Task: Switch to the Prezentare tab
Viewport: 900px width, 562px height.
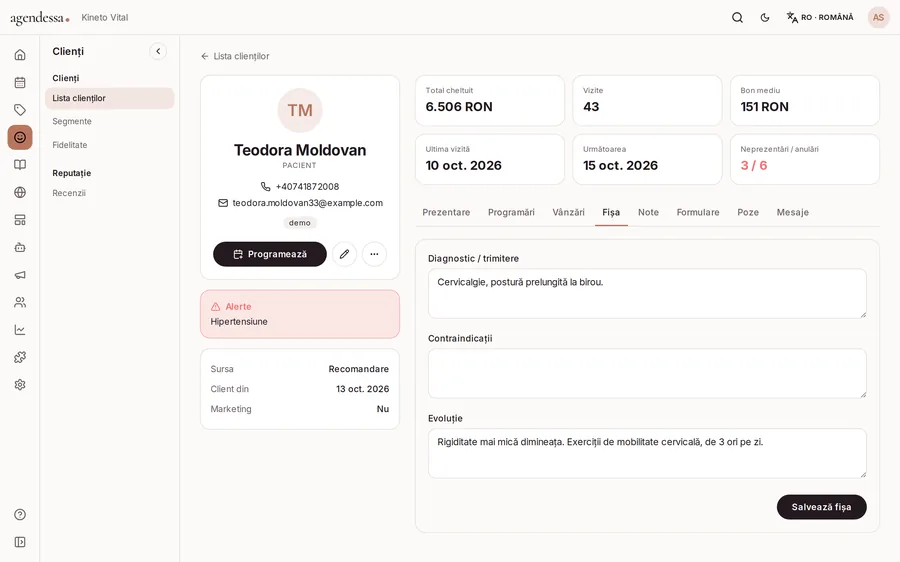Action: tap(446, 212)
